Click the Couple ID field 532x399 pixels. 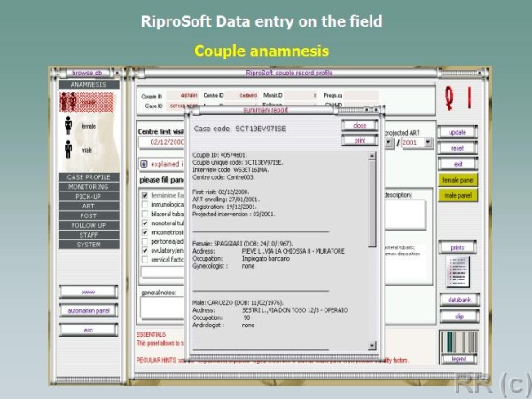coord(183,96)
